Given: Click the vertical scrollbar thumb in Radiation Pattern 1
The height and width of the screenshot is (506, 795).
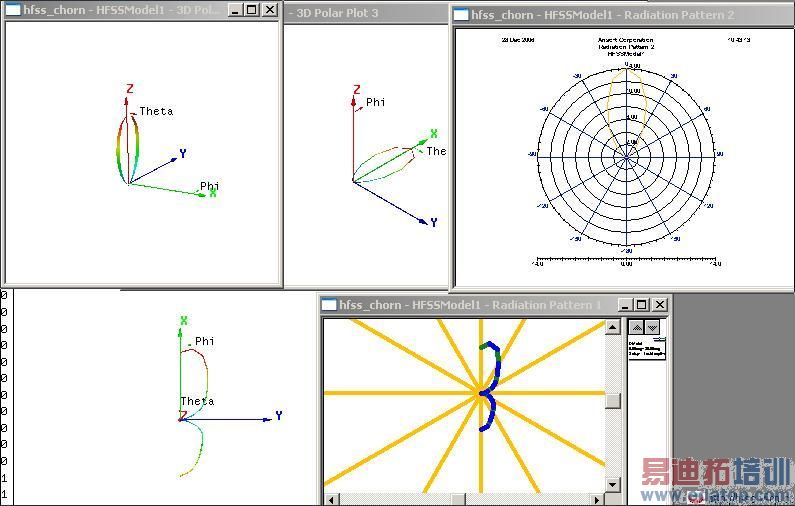Looking at the screenshot, I should (612, 401).
